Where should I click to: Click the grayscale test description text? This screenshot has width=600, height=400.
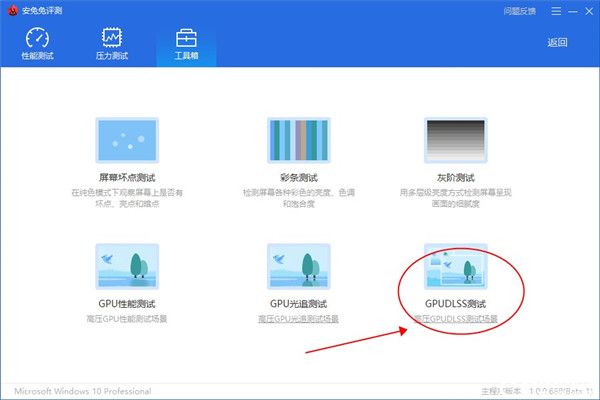[x=455, y=198]
